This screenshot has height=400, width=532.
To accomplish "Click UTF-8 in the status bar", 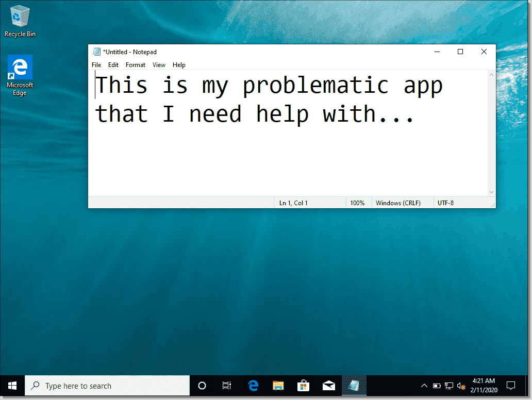I will [x=445, y=203].
